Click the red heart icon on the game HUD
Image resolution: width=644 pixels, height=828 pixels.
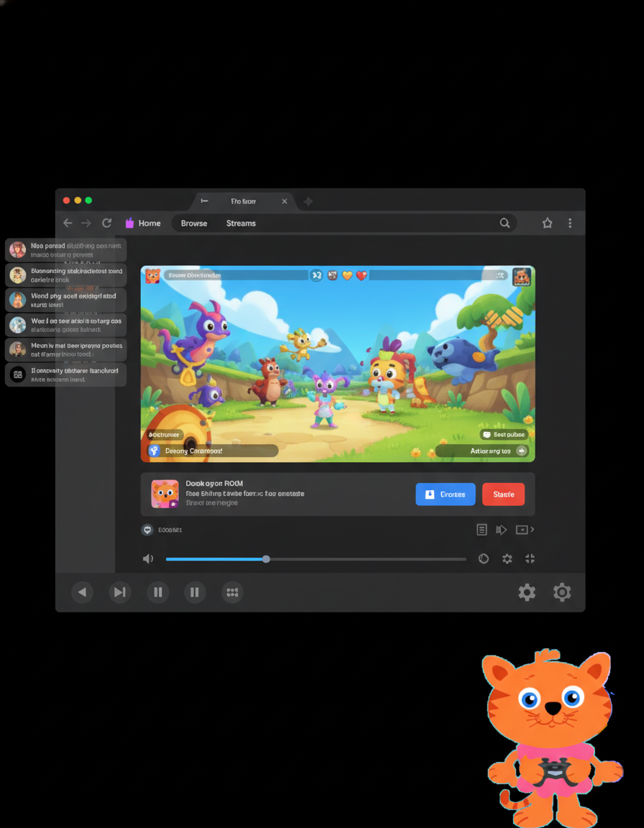(x=362, y=275)
